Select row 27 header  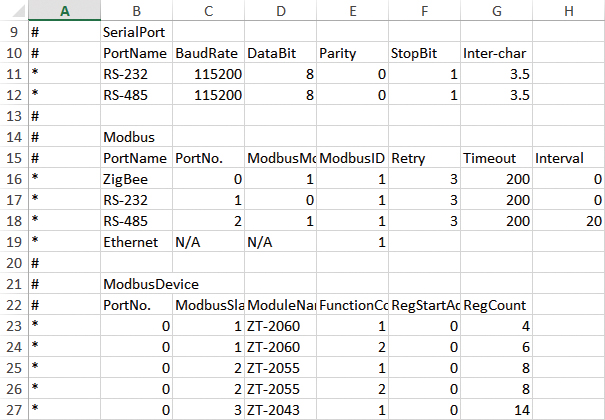tap(14, 410)
